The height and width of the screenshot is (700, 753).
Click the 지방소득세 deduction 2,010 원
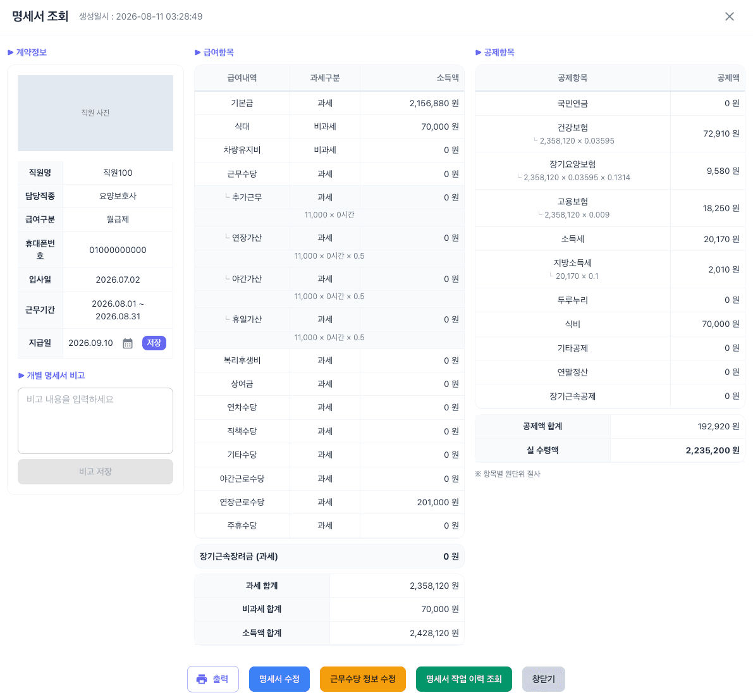[x=724, y=269]
